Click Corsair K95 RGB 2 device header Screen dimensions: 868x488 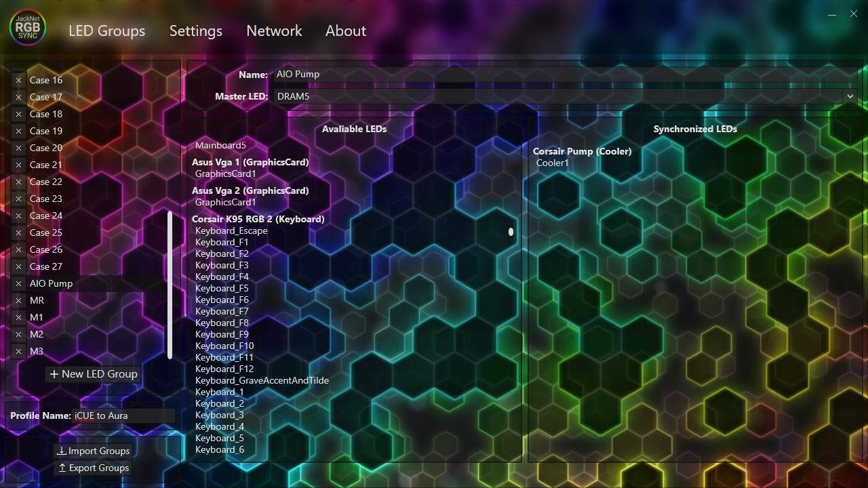click(258, 219)
